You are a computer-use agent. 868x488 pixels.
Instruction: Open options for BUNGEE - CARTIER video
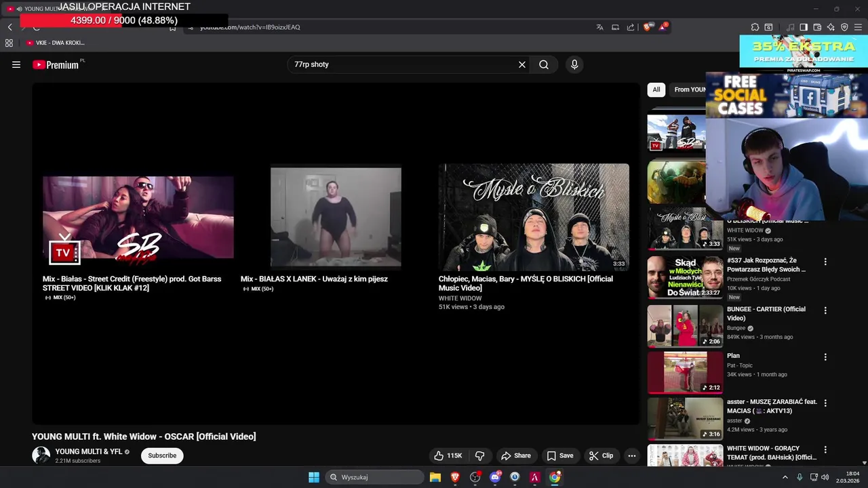pyautogui.click(x=825, y=310)
